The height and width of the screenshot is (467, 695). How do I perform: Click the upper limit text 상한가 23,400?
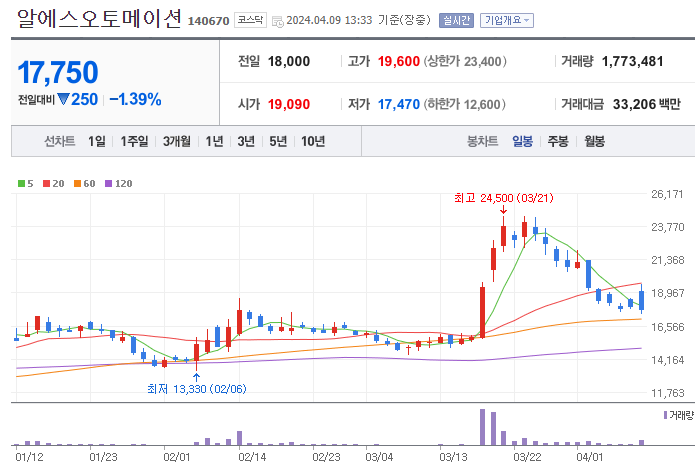point(465,62)
